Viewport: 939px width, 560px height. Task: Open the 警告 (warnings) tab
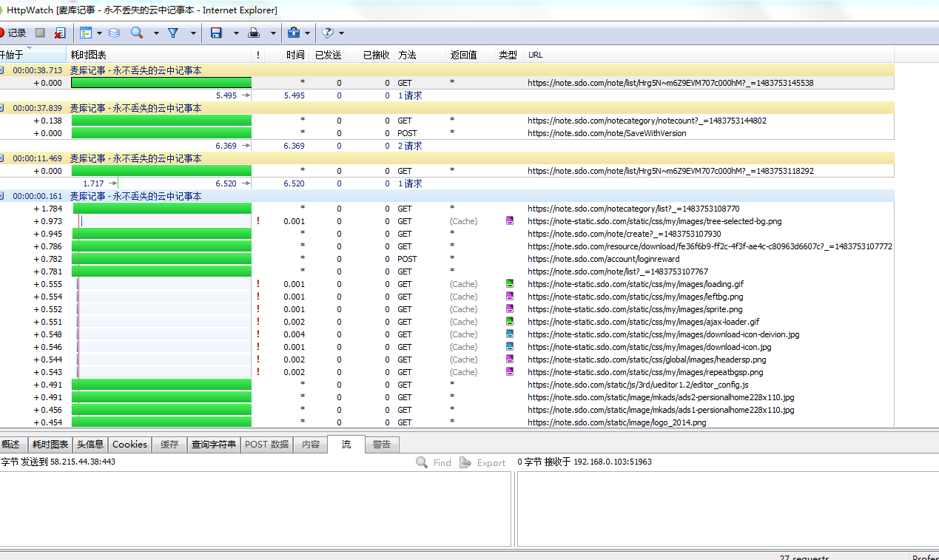tap(382, 445)
